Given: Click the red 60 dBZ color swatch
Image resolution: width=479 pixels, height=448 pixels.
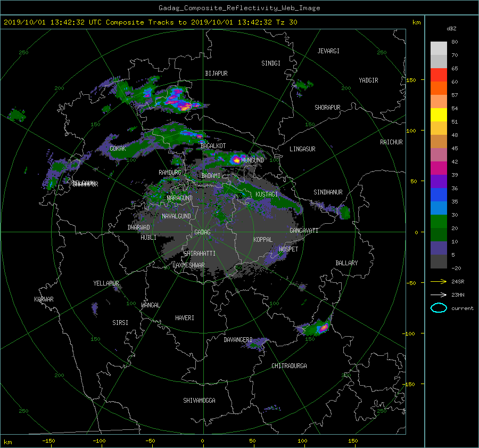Looking at the screenshot, I should [x=439, y=75].
